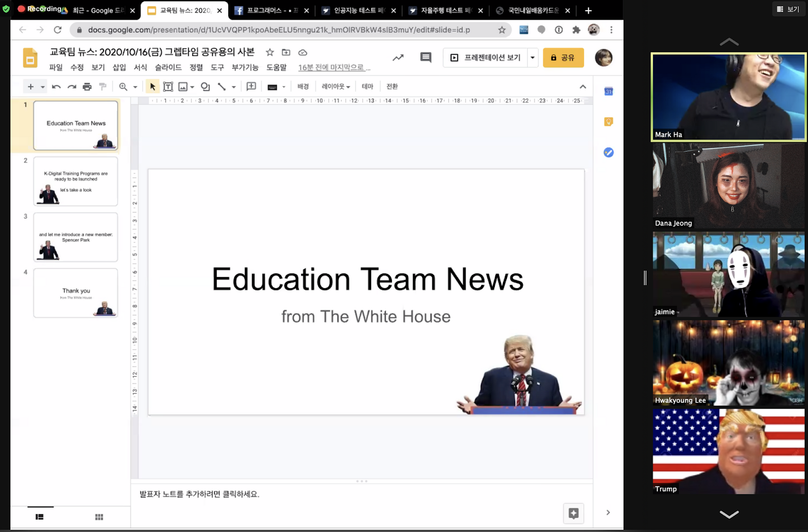Open last edit history link
808x532 pixels.
pyautogui.click(x=334, y=67)
